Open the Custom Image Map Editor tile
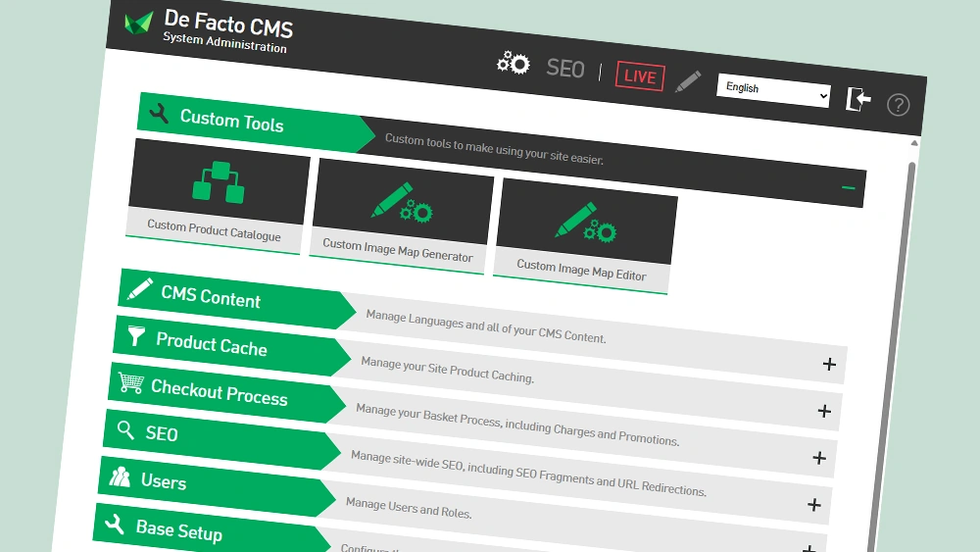 click(x=584, y=236)
